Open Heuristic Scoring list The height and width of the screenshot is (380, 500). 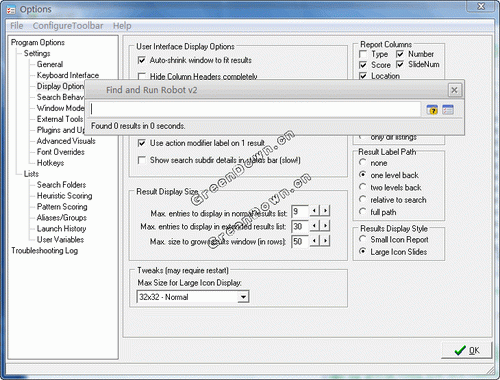pyautogui.click(x=64, y=196)
